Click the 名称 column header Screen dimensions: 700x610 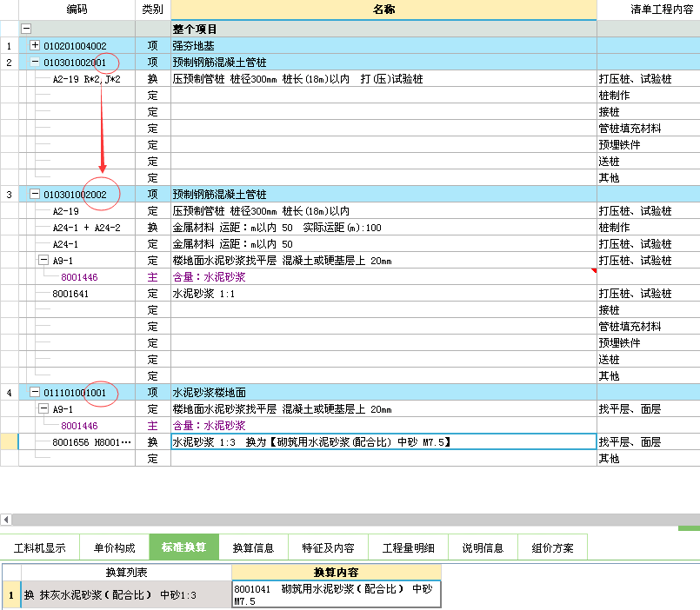point(383,10)
